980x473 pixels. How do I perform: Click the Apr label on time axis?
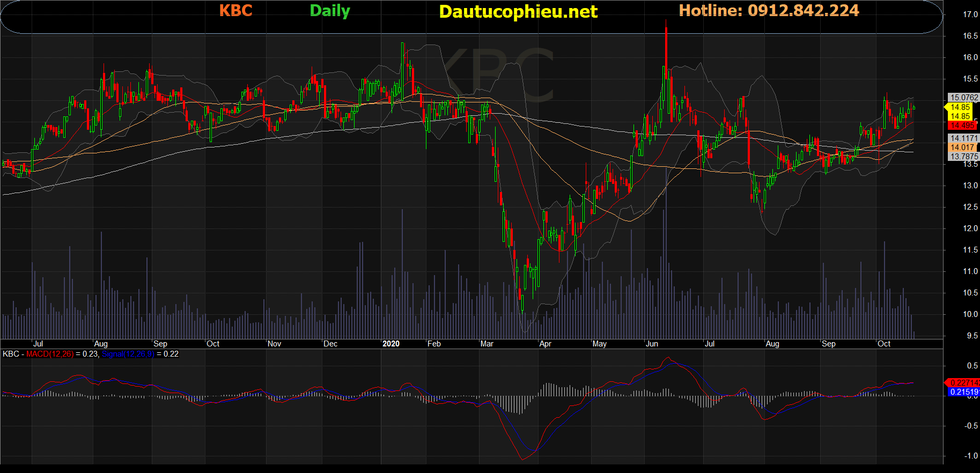pos(545,344)
